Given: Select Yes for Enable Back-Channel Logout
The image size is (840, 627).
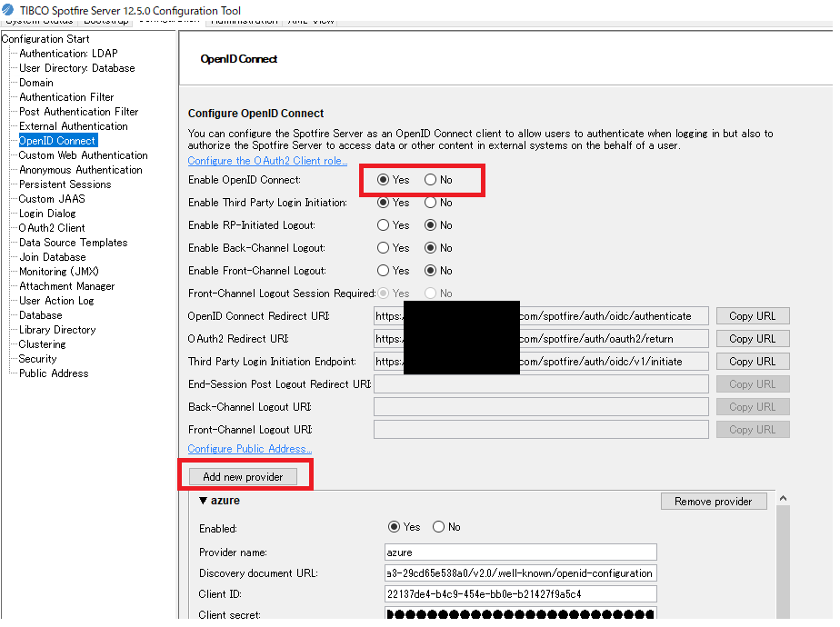Looking at the screenshot, I should pyautogui.click(x=384, y=248).
